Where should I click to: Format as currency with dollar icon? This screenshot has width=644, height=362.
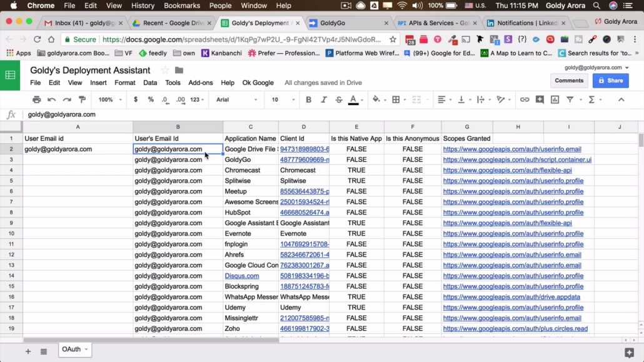136,99
